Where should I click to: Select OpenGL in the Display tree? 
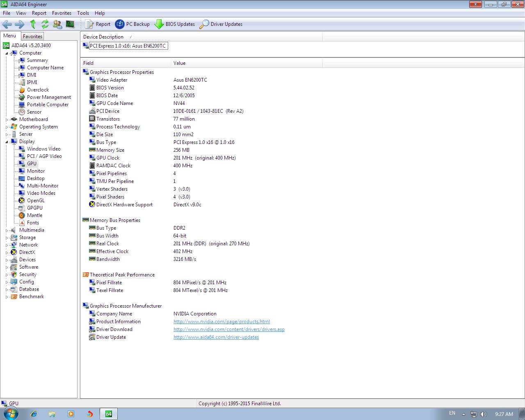tap(36, 201)
